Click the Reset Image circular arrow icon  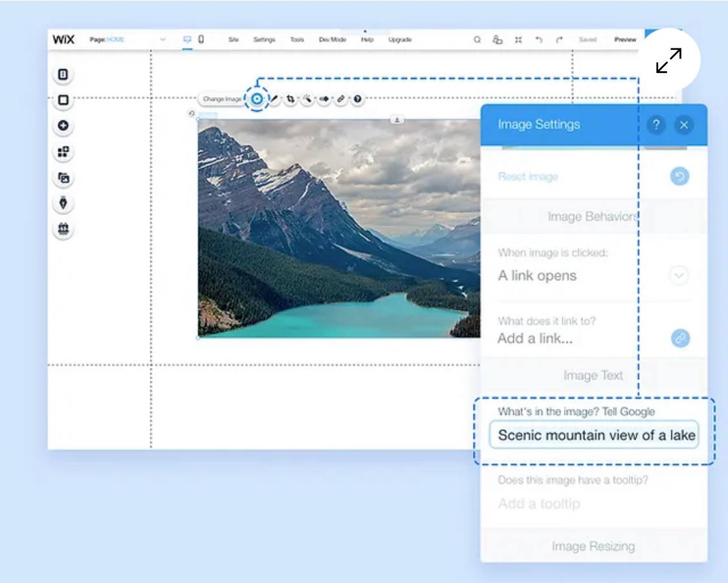click(679, 177)
